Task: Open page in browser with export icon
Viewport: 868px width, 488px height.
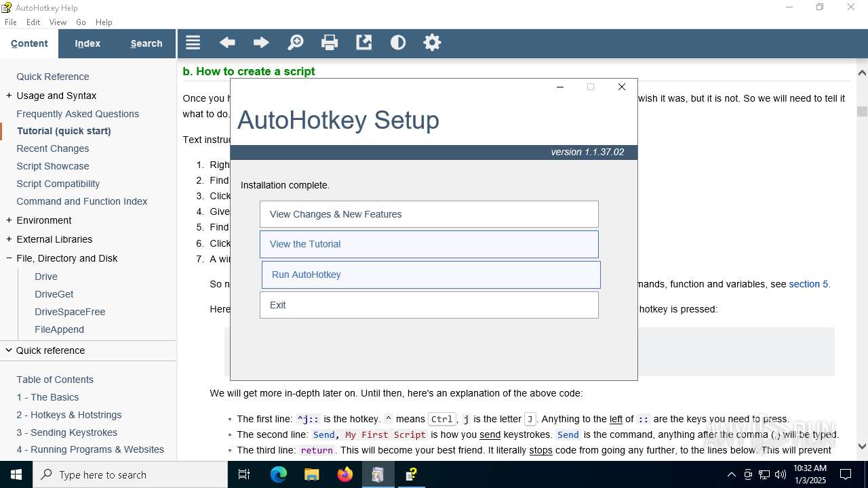Action: [364, 43]
